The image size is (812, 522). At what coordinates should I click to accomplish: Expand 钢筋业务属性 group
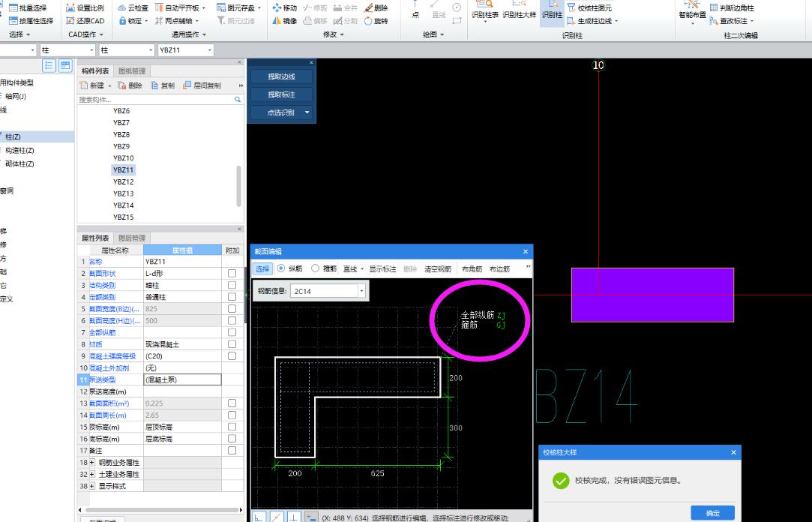tap(92, 463)
